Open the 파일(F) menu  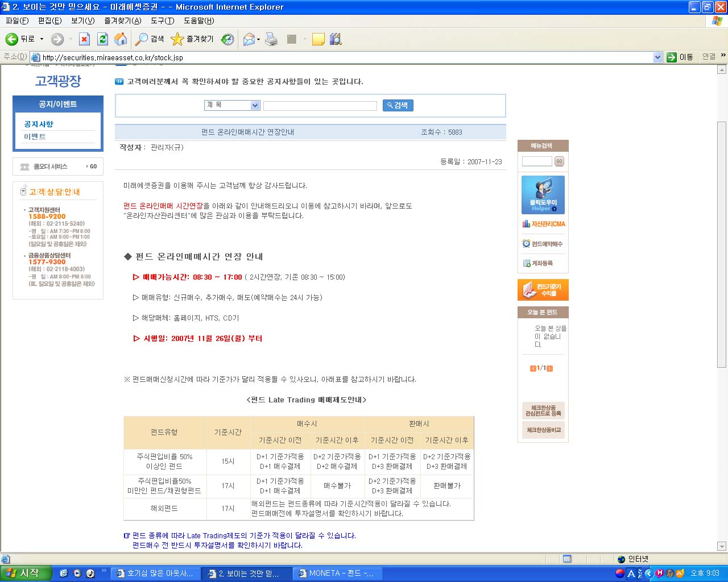point(17,20)
